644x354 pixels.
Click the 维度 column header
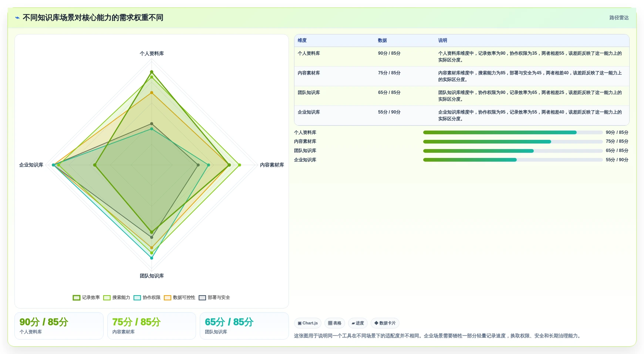[x=302, y=40]
